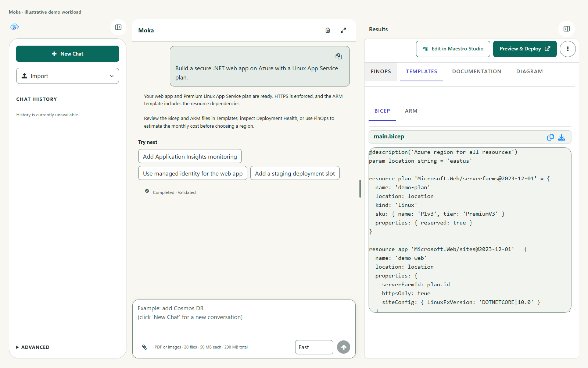The width and height of the screenshot is (588, 368).
Task: Click Edit in Maestro Studio
Action: (x=453, y=49)
